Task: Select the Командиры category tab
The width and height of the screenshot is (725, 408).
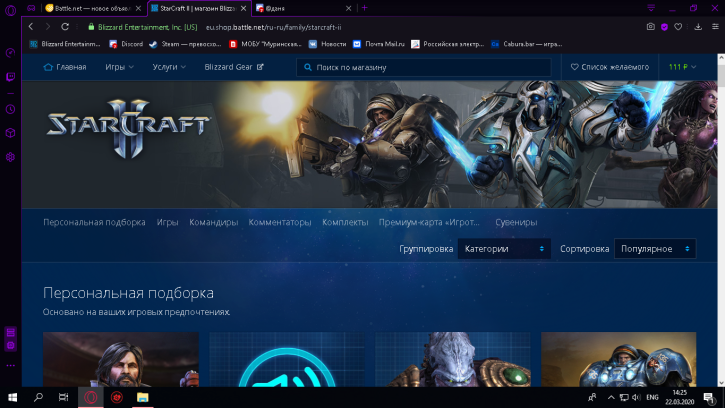Action: (x=213, y=222)
